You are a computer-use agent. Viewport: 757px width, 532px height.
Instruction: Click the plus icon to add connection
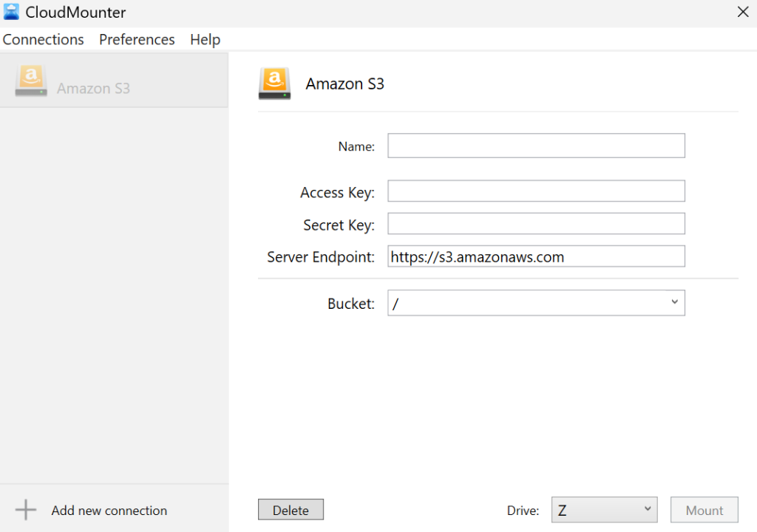coord(26,510)
